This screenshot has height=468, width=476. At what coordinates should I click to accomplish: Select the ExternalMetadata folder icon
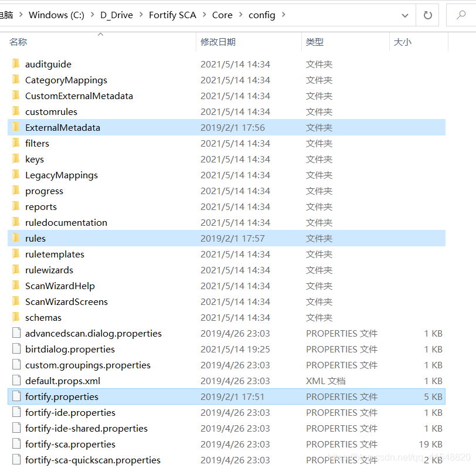[16, 127]
